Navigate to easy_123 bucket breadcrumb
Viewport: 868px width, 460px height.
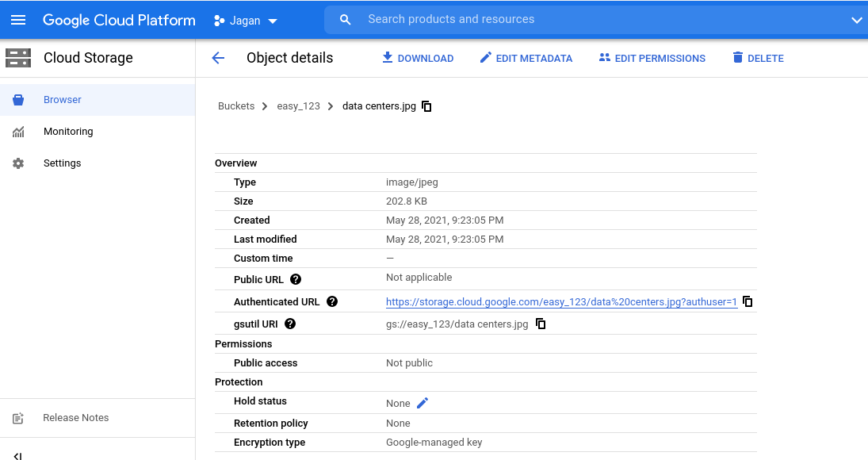tap(298, 106)
